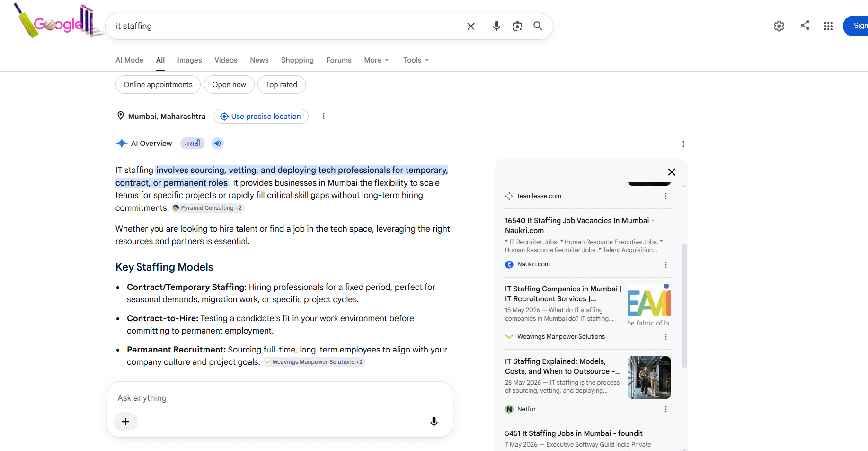Click the Sign in button
The height and width of the screenshot is (451, 868).
[x=856, y=26]
